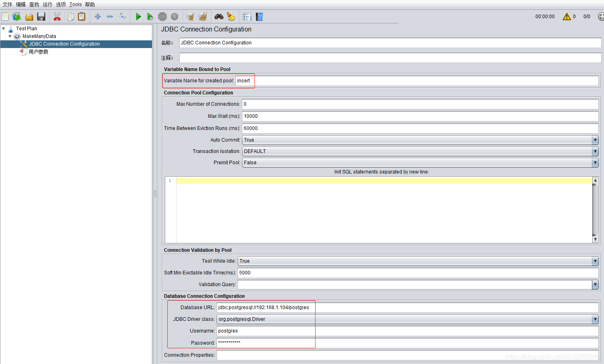604x364 pixels.
Task: Open the Validation Query dropdown
Action: 595,285
